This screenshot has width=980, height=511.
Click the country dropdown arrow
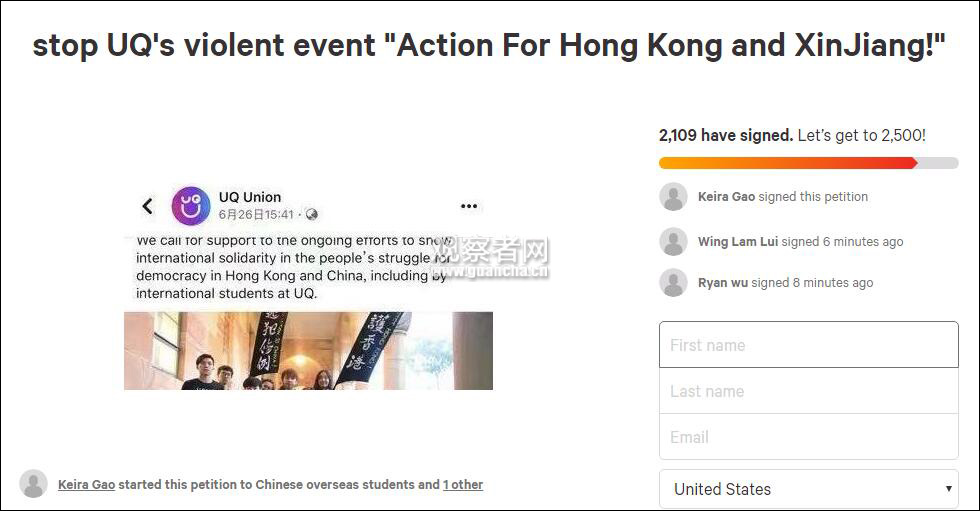[x=948, y=489]
